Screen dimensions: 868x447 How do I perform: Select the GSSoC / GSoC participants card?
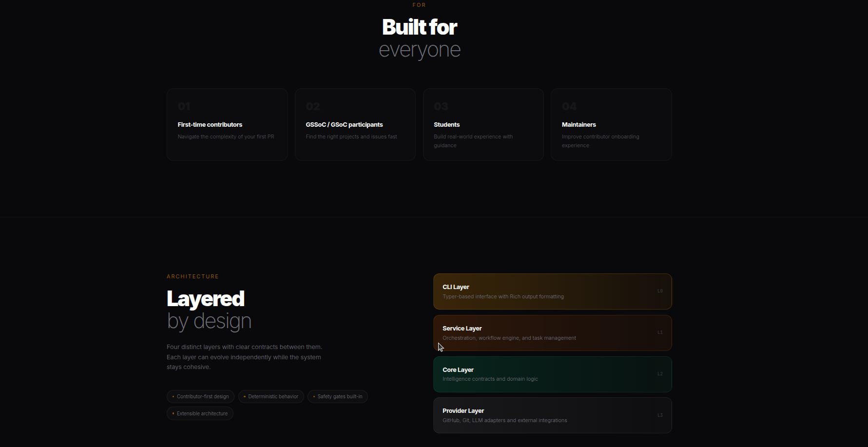(x=355, y=124)
